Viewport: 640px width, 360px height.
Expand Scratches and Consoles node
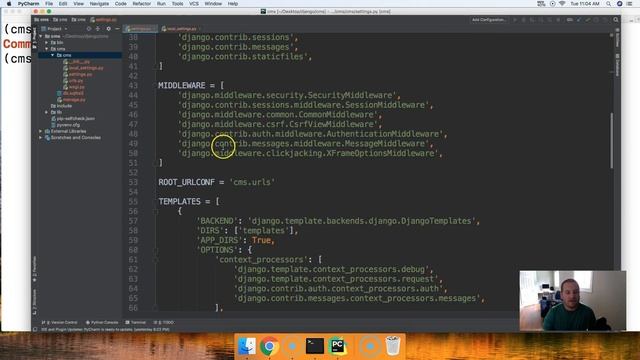[x=40, y=138]
